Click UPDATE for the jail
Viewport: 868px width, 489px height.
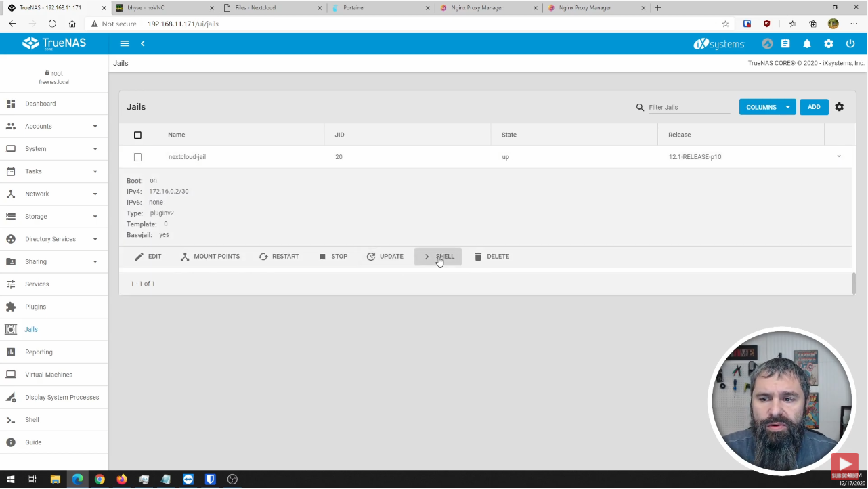pyautogui.click(x=385, y=257)
